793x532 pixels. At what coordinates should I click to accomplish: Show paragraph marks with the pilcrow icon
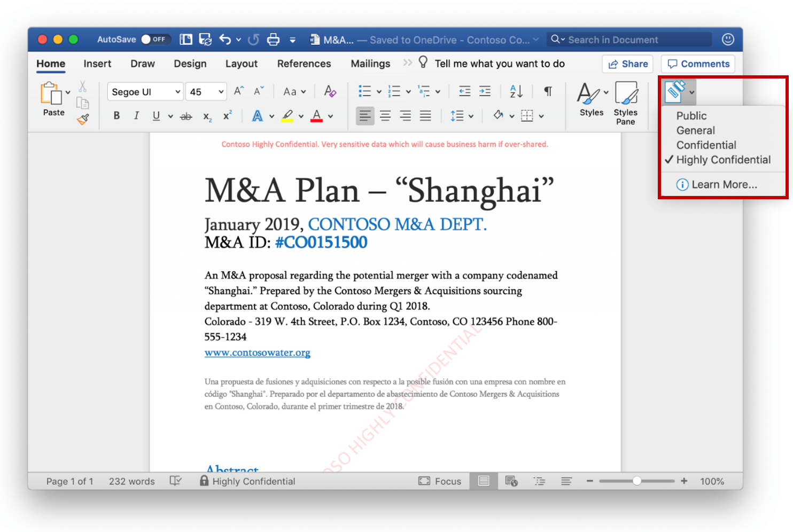click(548, 91)
